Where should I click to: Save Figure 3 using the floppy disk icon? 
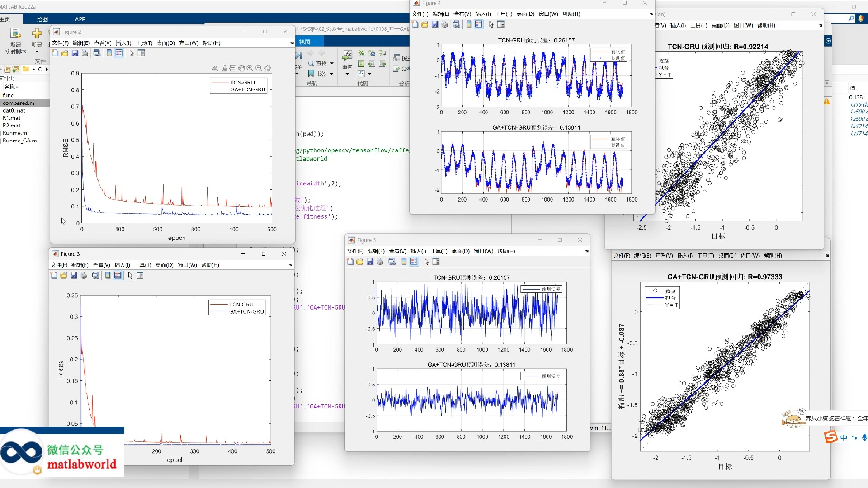coord(74,275)
